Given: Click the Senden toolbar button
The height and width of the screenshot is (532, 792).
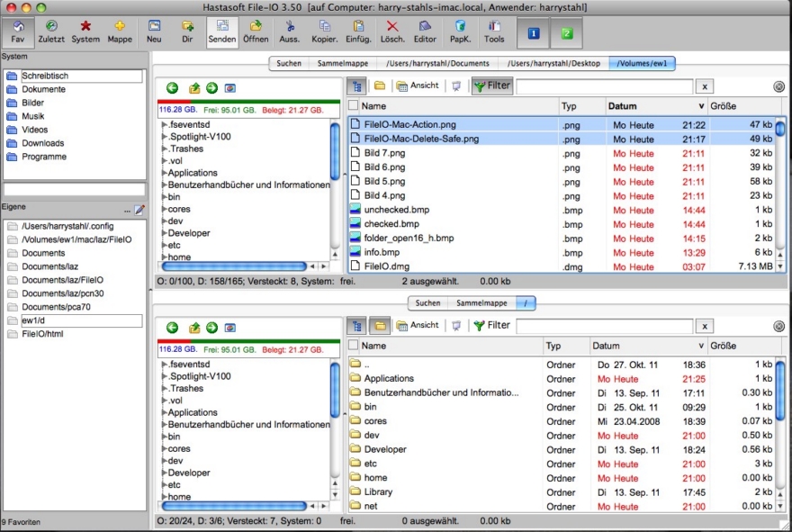Looking at the screenshot, I should click(221, 32).
